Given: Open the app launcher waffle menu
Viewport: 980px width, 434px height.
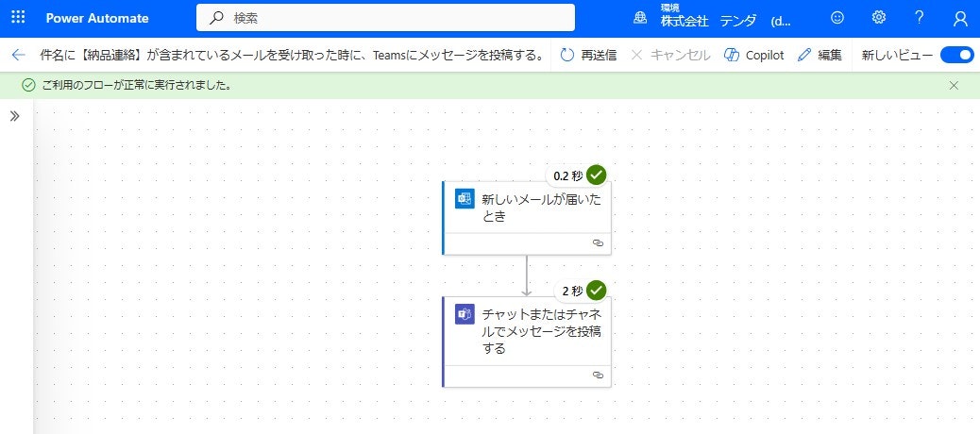Looking at the screenshot, I should pyautogui.click(x=18, y=18).
